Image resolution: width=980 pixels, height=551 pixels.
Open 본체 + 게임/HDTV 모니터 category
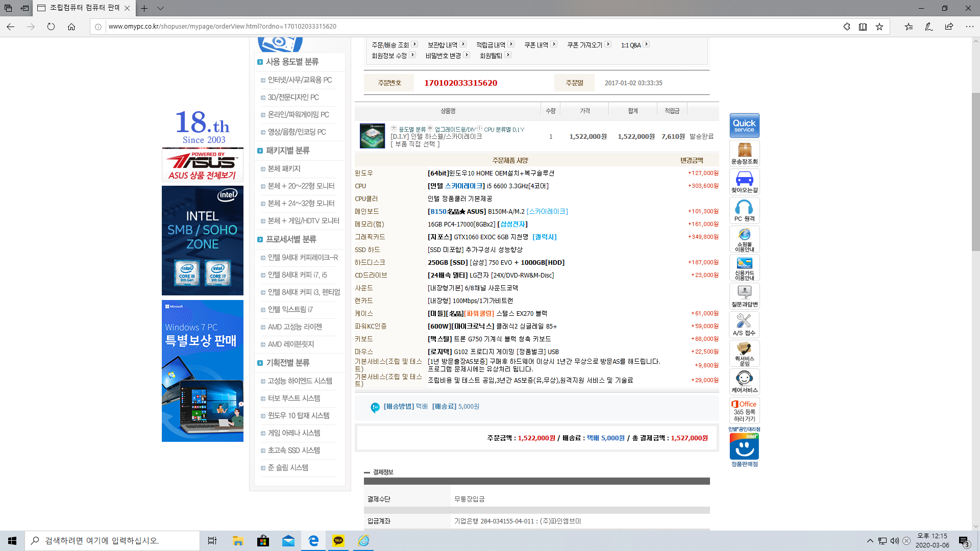pyautogui.click(x=303, y=221)
